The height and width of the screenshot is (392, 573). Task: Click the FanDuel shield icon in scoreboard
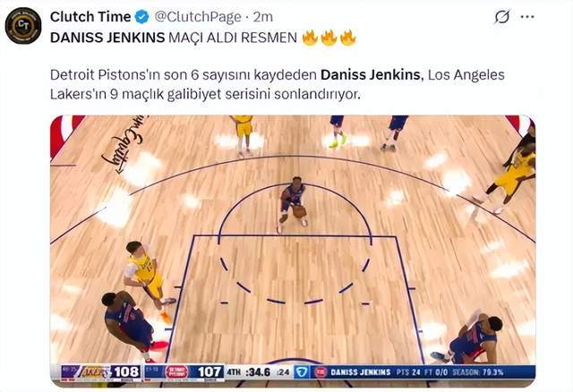[302, 372]
